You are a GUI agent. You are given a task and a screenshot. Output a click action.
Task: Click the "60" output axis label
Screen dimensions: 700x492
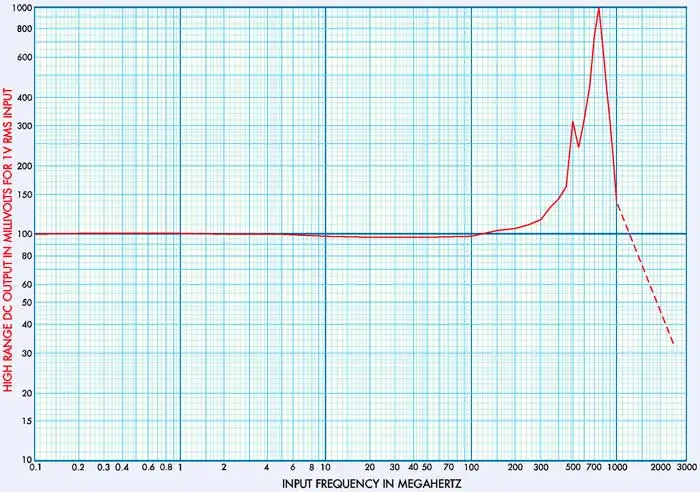coord(27,284)
